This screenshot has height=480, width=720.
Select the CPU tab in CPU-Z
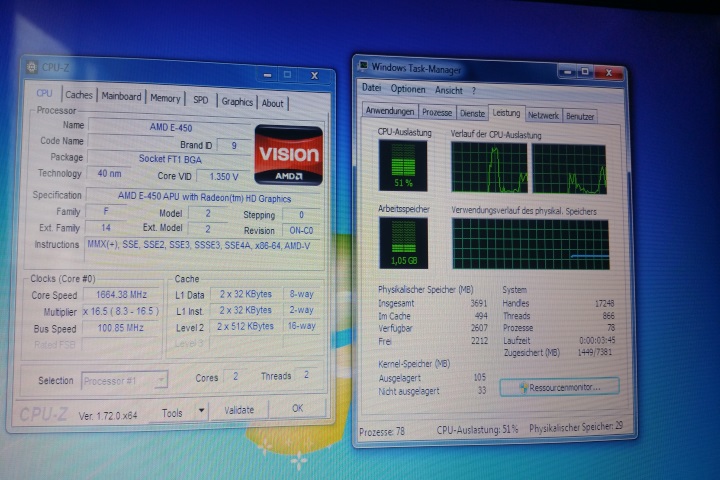point(45,93)
